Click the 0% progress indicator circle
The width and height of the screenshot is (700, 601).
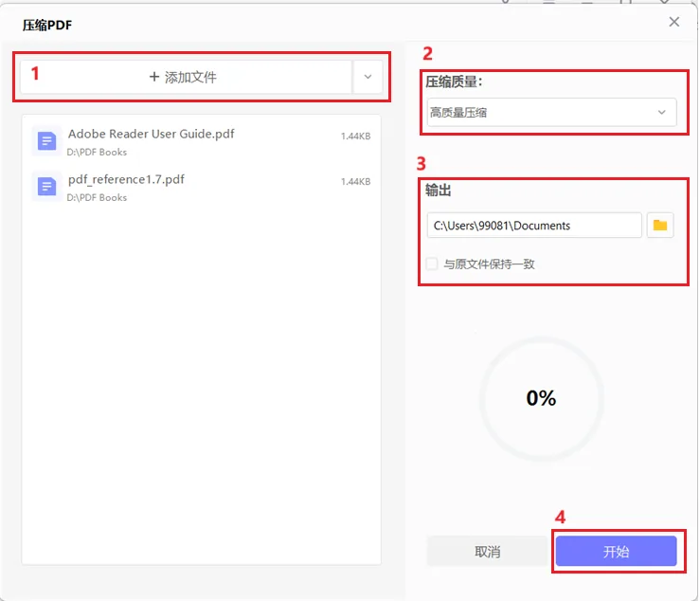point(542,398)
